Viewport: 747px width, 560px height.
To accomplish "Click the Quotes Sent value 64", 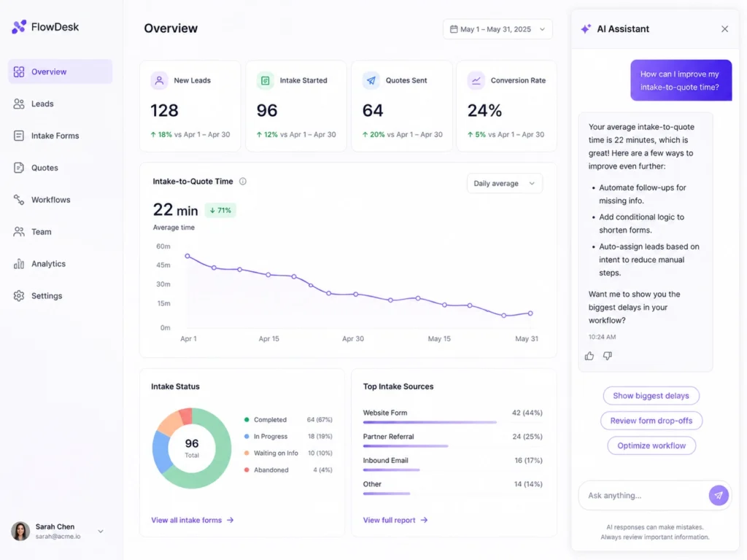I will point(373,111).
